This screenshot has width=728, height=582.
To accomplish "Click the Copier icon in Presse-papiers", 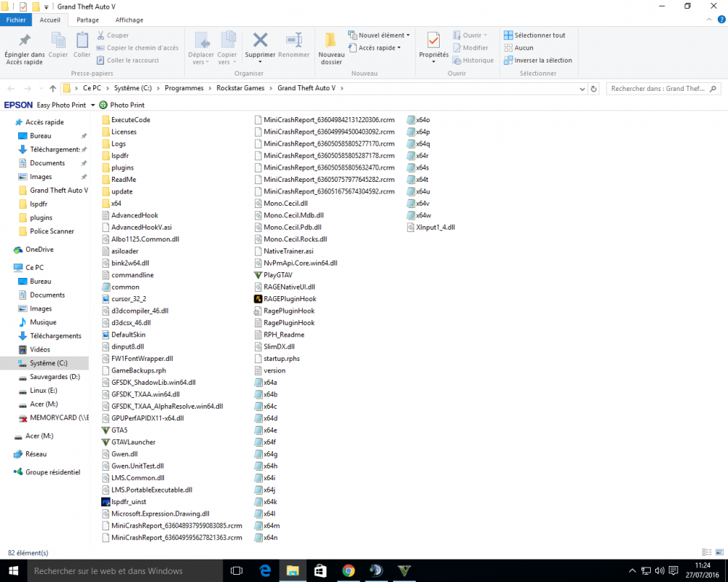I will 58,40.
